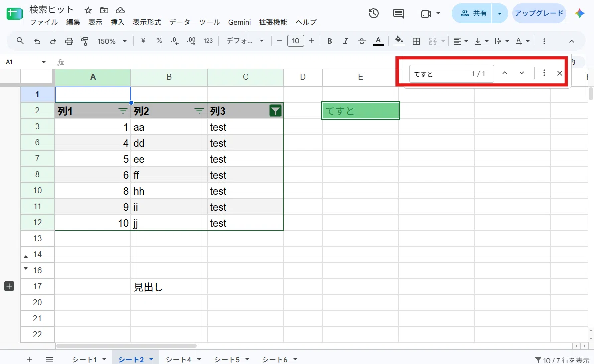Open the fill color picker

pos(399,41)
